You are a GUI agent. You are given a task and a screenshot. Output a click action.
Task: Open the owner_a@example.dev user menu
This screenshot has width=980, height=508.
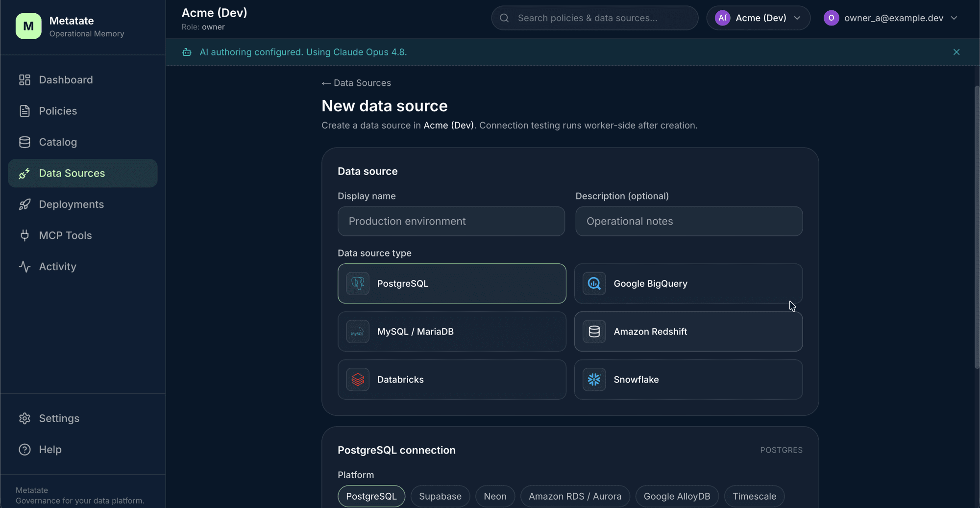pyautogui.click(x=891, y=18)
